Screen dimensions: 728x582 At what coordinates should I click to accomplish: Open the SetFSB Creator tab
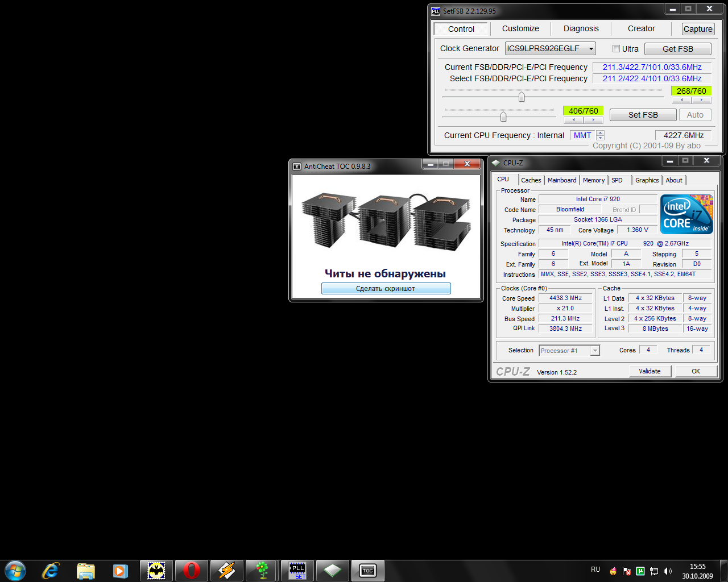(x=641, y=28)
